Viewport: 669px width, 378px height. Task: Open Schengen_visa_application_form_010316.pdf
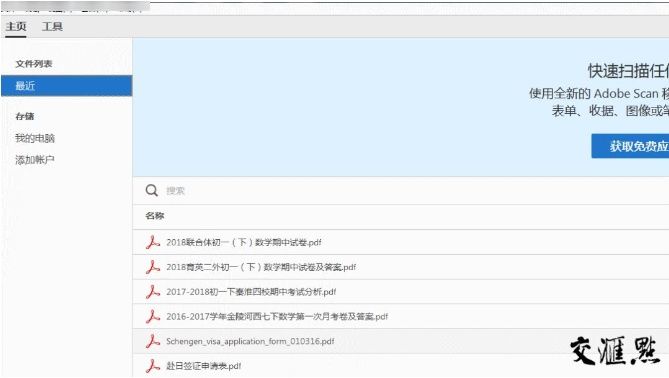(x=250, y=341)
